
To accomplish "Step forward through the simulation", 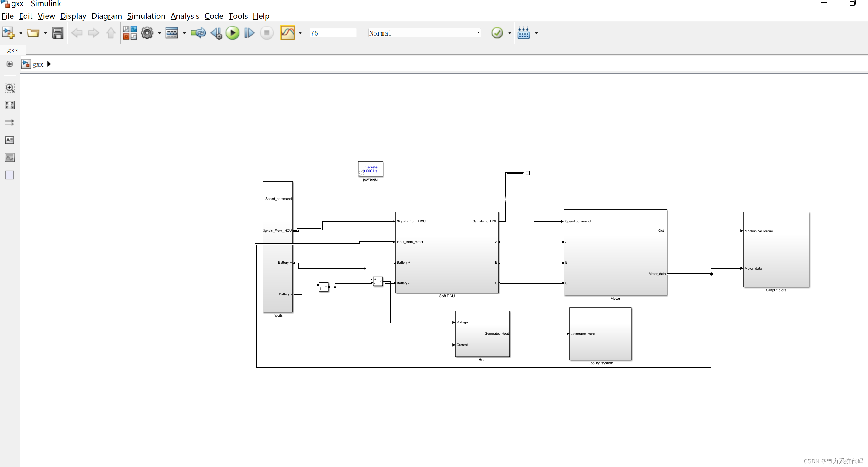I will tap(249, 33).
